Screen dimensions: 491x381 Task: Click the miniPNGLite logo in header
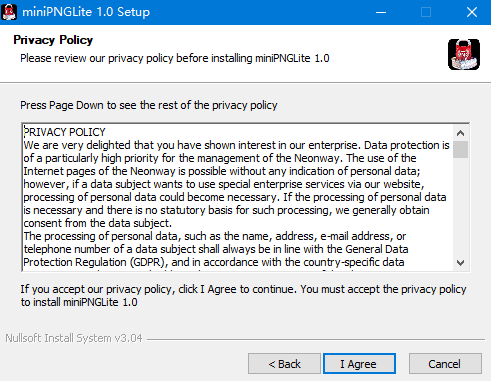click(x=464, y=54)
